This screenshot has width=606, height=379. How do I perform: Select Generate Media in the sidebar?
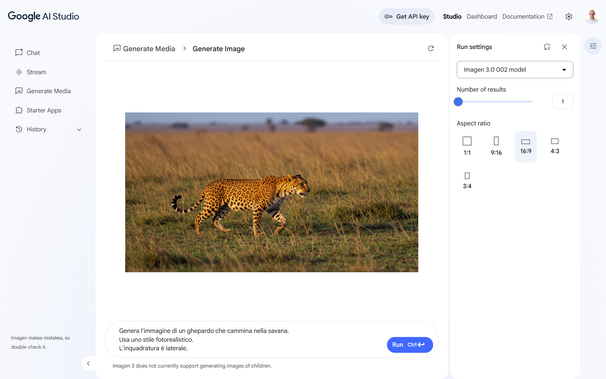click(43, 91)
